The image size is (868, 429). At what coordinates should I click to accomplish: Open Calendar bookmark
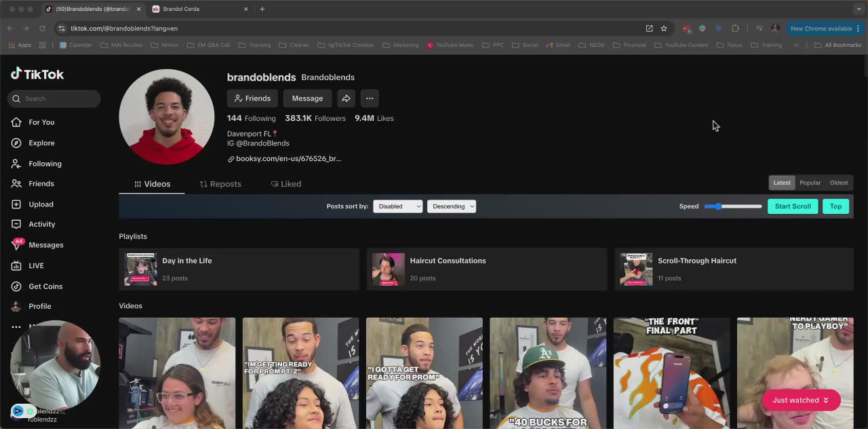[x=75, y=45]
